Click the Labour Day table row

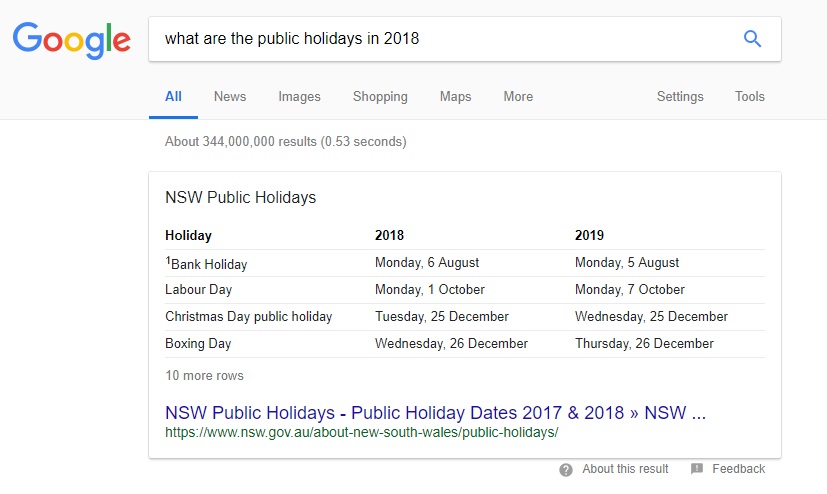[465, 290]
